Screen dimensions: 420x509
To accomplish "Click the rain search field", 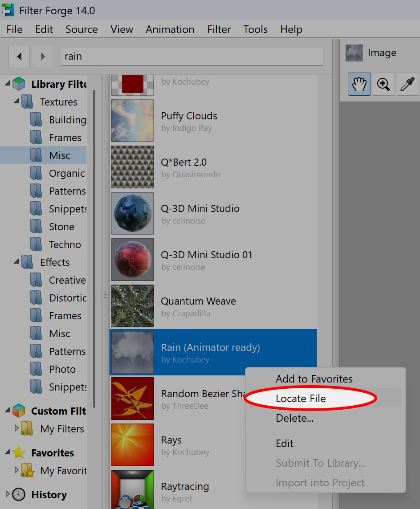I will pos(192,57).
